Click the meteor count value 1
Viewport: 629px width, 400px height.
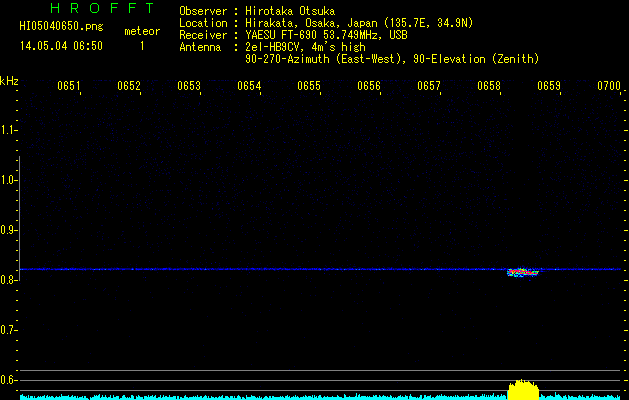pyautogui.click(x=142, y=46)
